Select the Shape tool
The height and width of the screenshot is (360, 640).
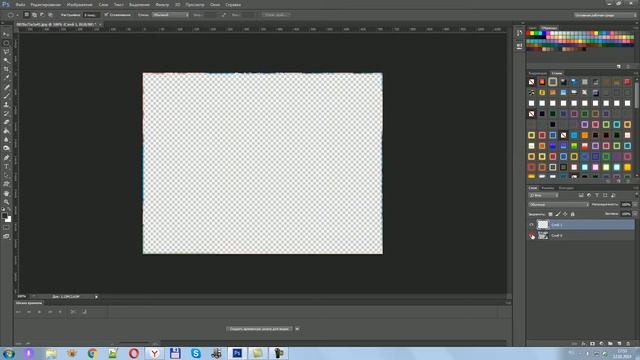[6, 184]
